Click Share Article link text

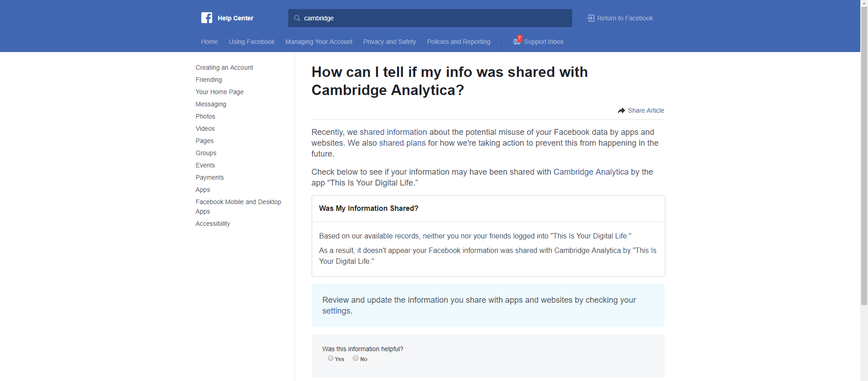[646, 110]
